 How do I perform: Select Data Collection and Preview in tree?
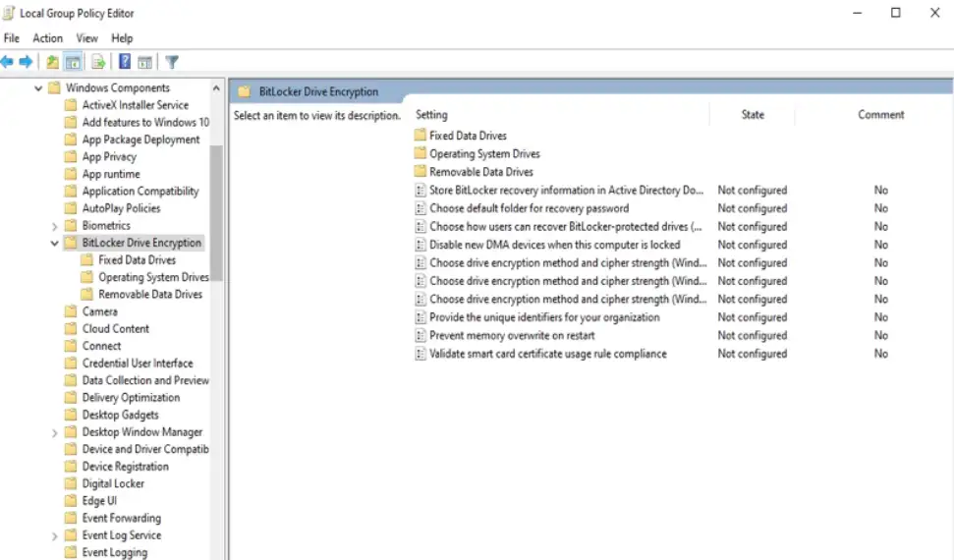(x=145, y=380)
